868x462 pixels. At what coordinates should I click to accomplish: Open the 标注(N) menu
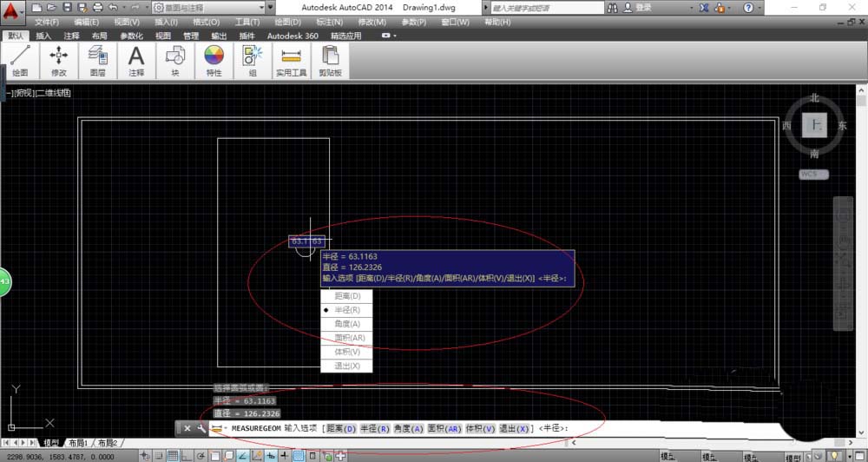tap(329, 23)
